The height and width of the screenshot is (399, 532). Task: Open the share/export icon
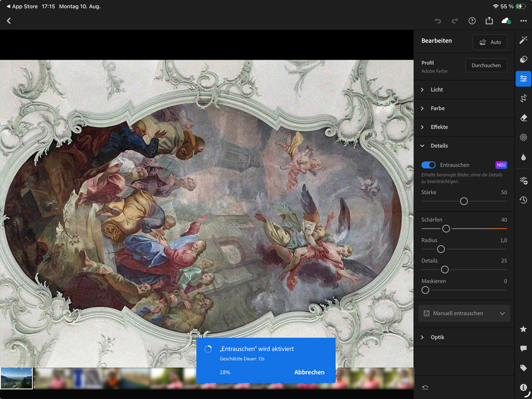[489, 21]
